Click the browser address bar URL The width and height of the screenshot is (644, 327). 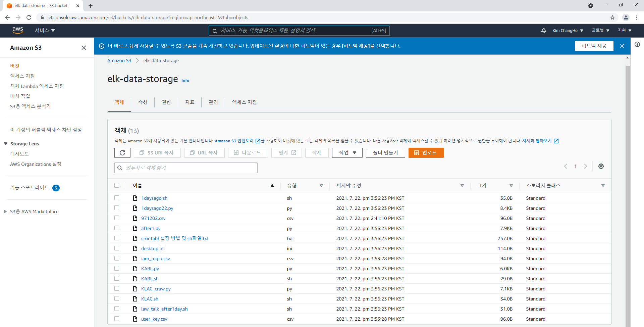tap(148, 17)
